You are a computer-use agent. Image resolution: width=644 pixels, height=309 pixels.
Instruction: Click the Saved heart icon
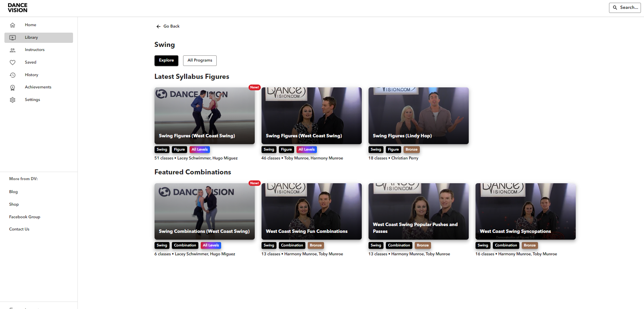pyautogui.click(x=13, y=63)
